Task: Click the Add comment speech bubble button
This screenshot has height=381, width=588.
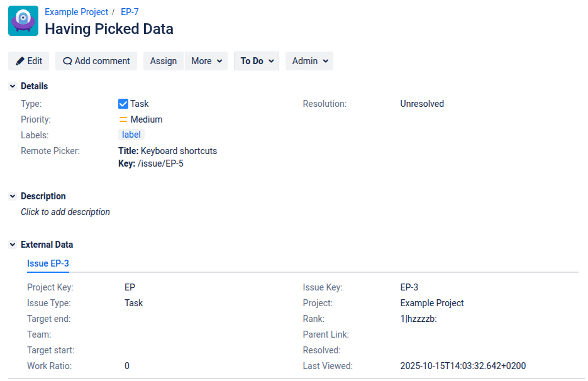Action: 96,61
